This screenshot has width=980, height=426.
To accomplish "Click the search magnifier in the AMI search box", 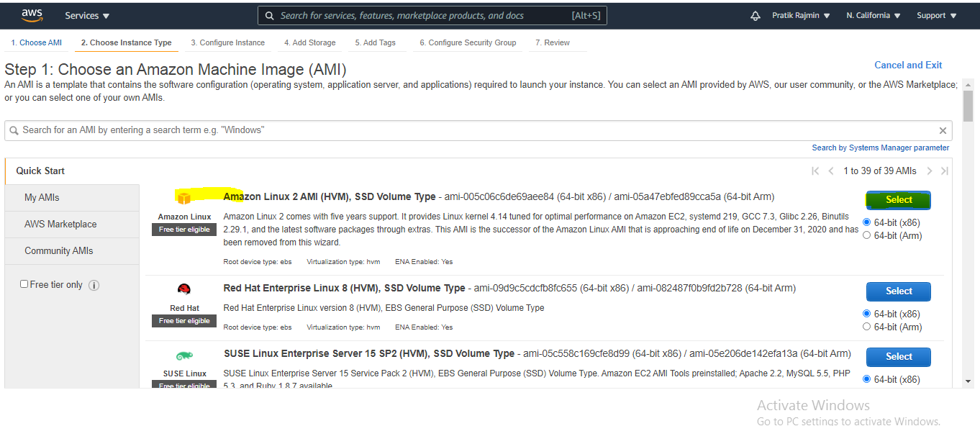I will [14, 131].
